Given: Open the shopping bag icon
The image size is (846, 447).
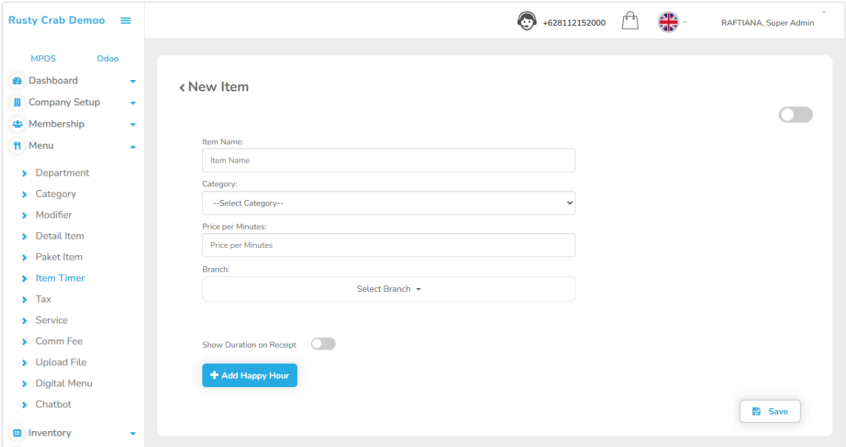Looking at the screenshot, I should pyautogui.click(x=630, y=22).
